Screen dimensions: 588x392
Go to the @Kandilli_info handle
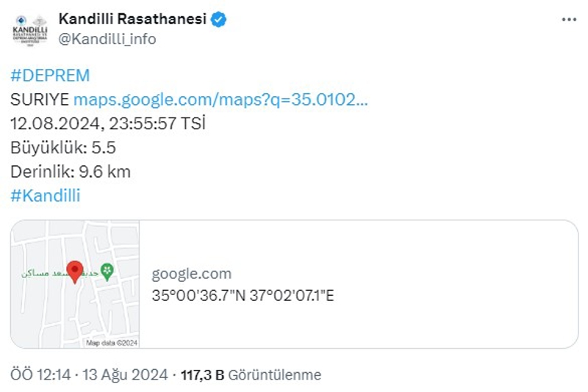[x=107, y=39]
